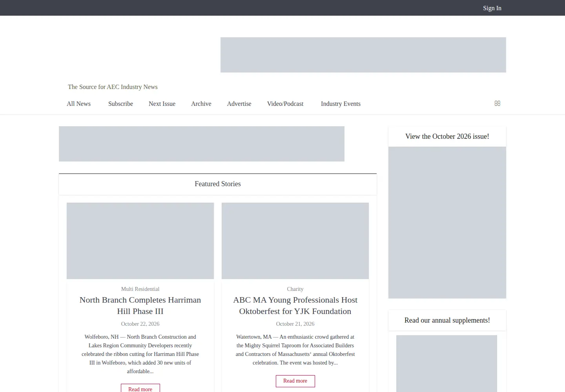Click the header banner ad placeholder
565x392 pixels.
tap(363, 55)
